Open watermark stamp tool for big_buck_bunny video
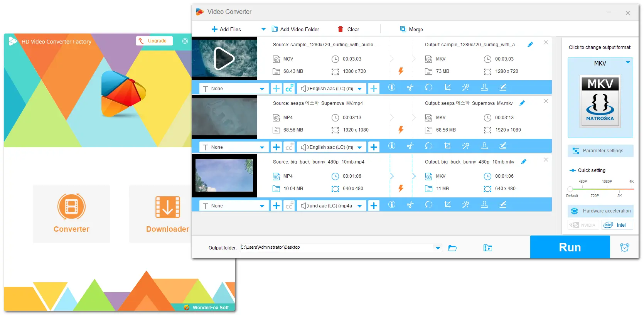The height and width of the screenshot is (315, 644). (484, 205)
